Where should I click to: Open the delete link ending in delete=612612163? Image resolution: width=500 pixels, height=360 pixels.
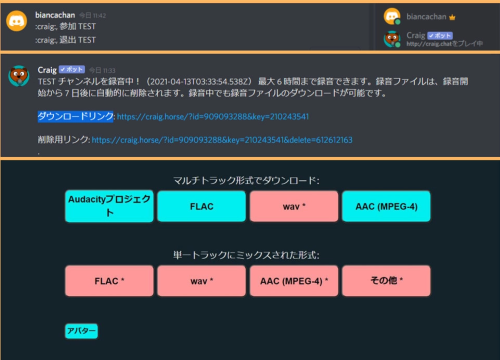222,140
